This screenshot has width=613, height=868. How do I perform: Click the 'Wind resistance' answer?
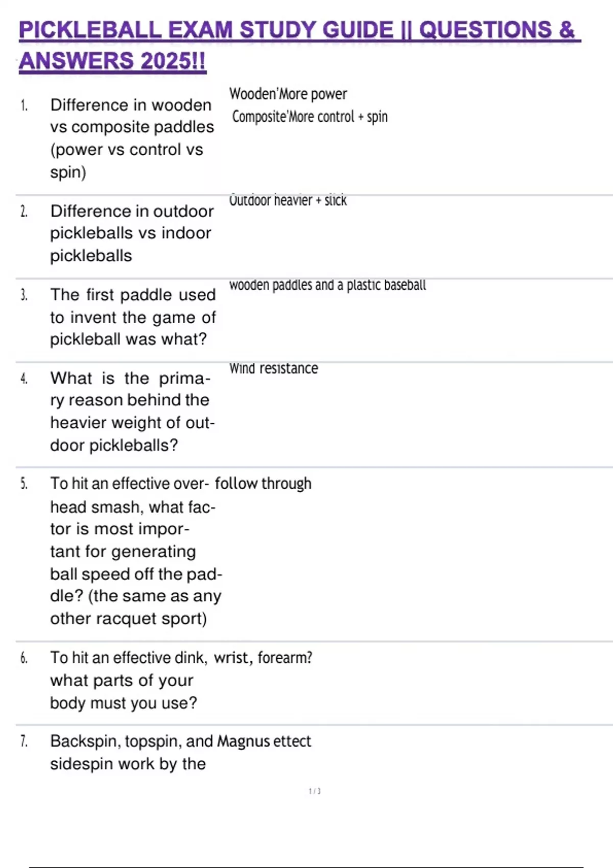click(273, 368)
